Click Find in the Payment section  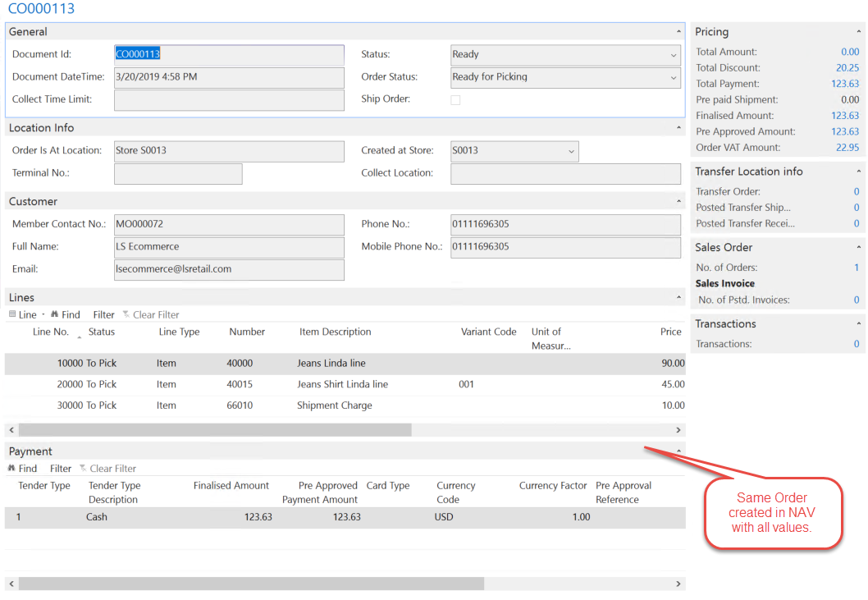click(x=23, y=469)
